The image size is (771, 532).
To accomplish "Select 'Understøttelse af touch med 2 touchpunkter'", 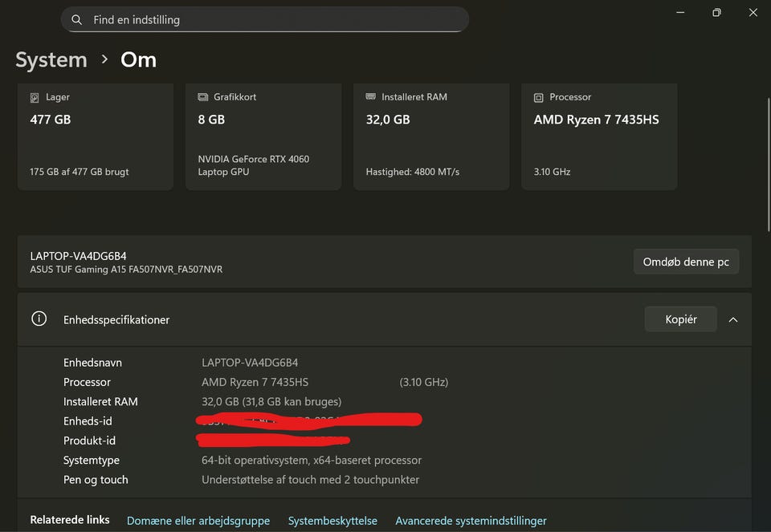I will 310,480.
